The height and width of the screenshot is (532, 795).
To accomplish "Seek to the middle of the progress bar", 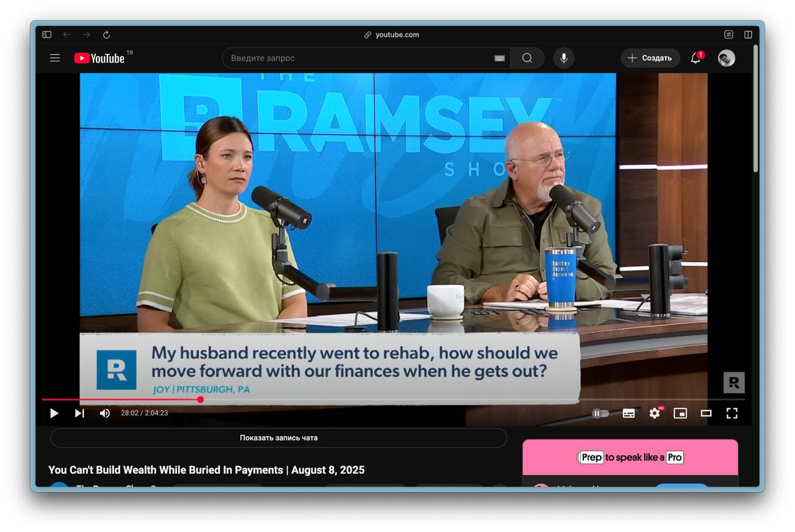I will click(x=393, y=399).
